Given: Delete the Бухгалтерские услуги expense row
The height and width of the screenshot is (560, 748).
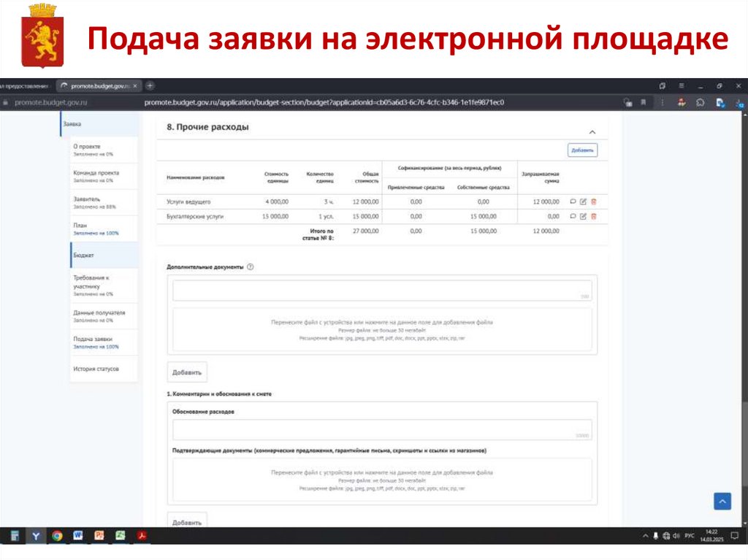Looking at the screenshot, I should click(594, 217).
